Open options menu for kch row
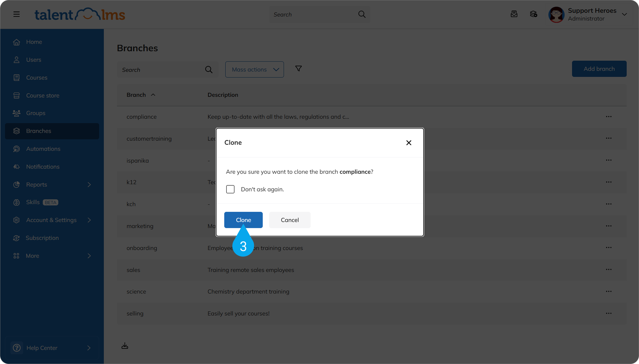The width and height of the screenshot is (639, 364). pyautogui.click(x=608, y=204)
